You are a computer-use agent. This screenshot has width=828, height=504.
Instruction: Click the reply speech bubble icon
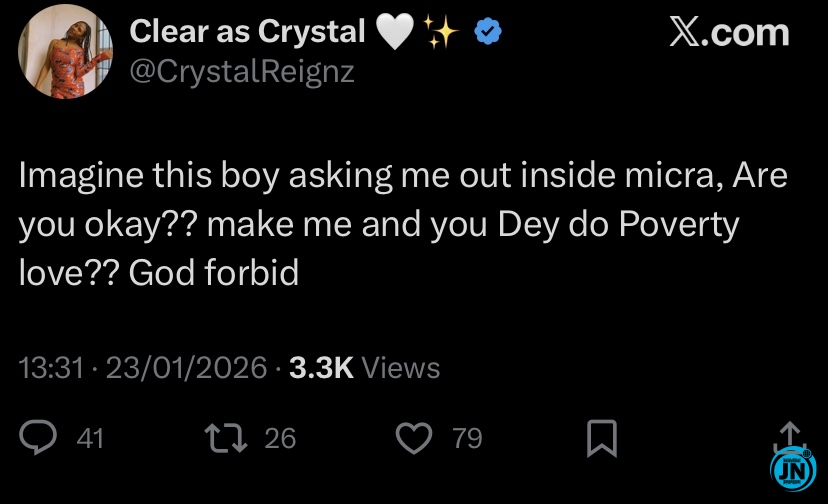pos(39,438)
